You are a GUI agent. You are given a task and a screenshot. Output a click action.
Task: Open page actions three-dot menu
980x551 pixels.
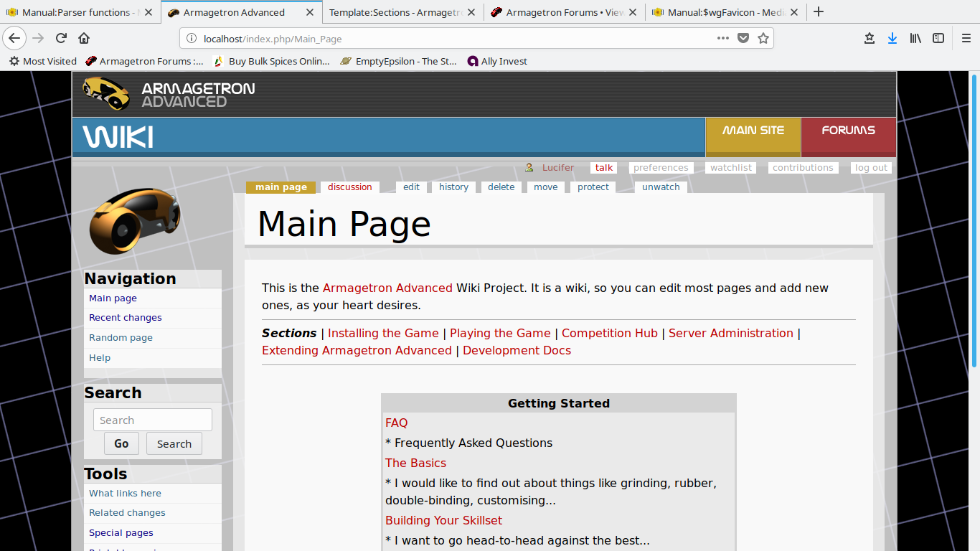(722, 39)
